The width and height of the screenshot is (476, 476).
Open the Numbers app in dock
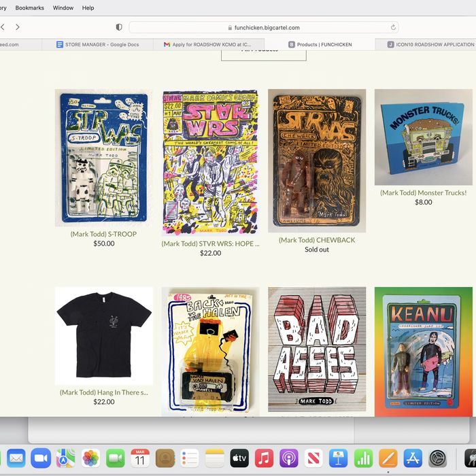pos(363,458)
